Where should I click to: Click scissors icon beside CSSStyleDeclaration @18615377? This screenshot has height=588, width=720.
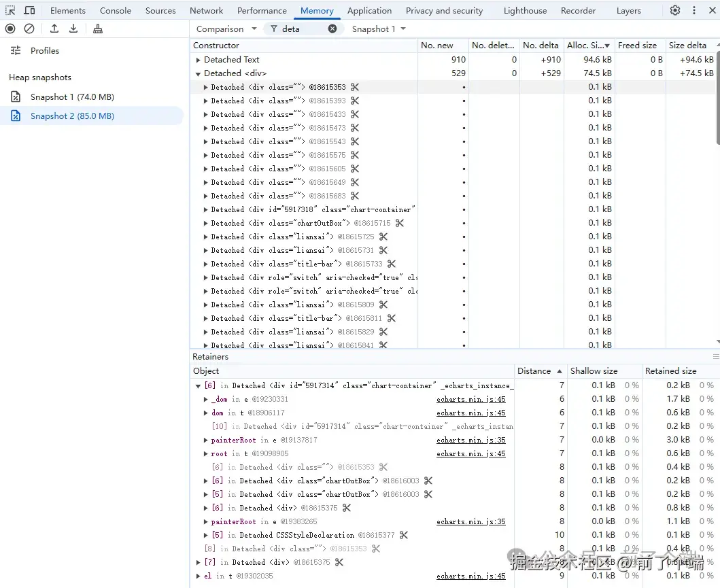click(404, 535)
